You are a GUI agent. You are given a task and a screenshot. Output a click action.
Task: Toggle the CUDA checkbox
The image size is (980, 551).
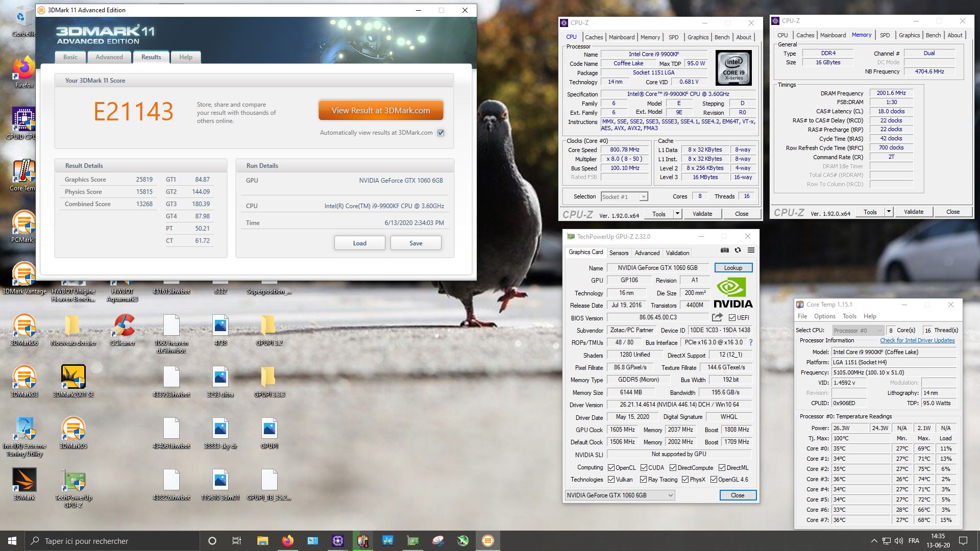coord(644,468)
